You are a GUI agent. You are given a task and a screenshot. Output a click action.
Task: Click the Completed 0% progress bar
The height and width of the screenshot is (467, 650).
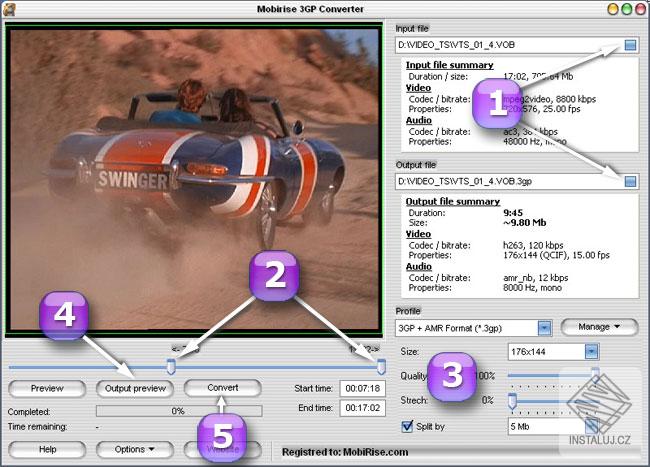179,411
